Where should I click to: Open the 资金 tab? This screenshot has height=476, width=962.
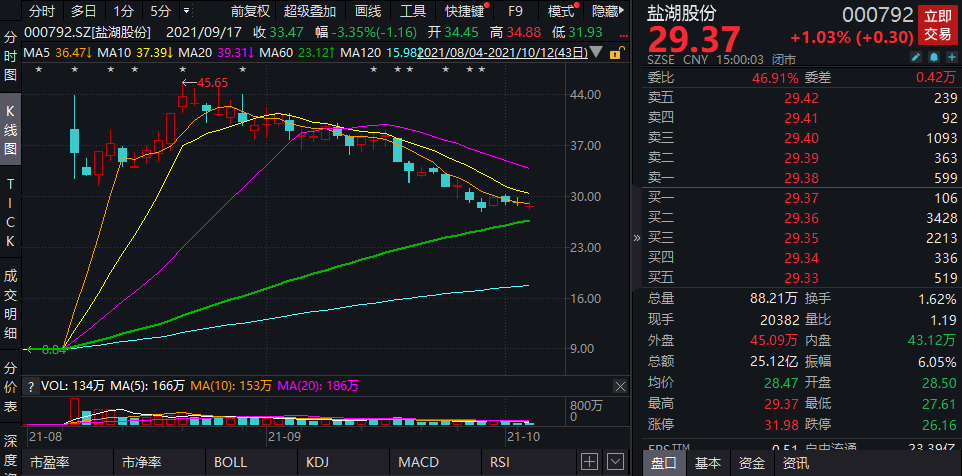(x=752, y=463)
